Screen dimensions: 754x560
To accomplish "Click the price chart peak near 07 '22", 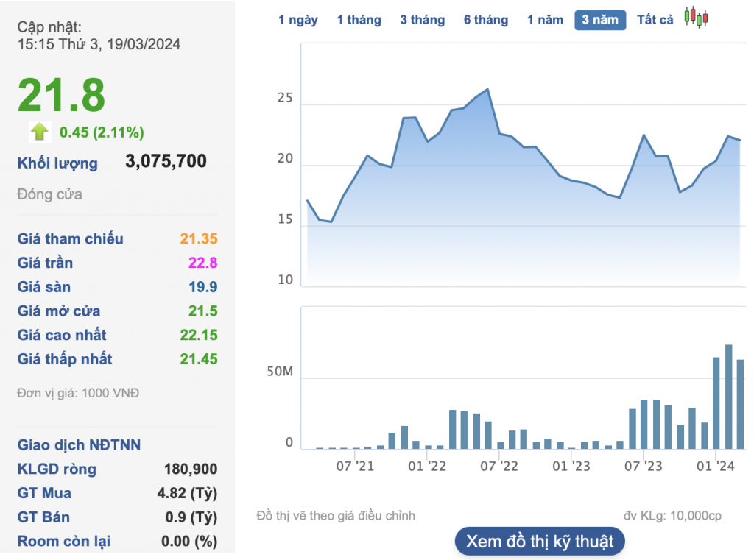I will [487, 90].
